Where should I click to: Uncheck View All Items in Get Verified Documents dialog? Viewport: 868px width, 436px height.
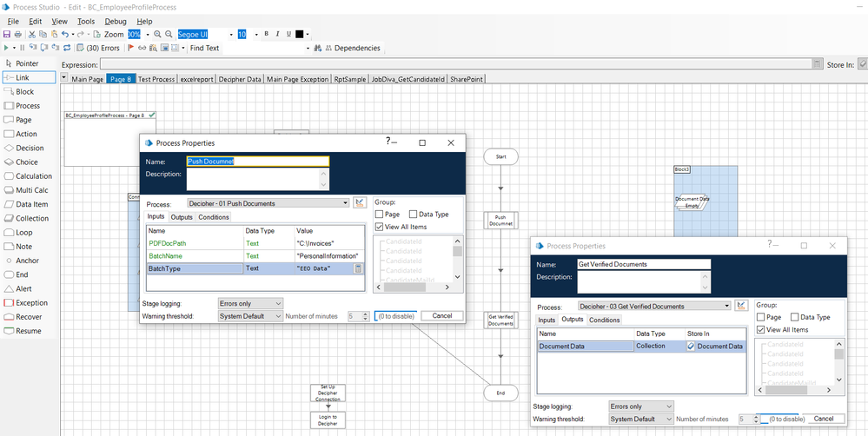tap(761, 330)
